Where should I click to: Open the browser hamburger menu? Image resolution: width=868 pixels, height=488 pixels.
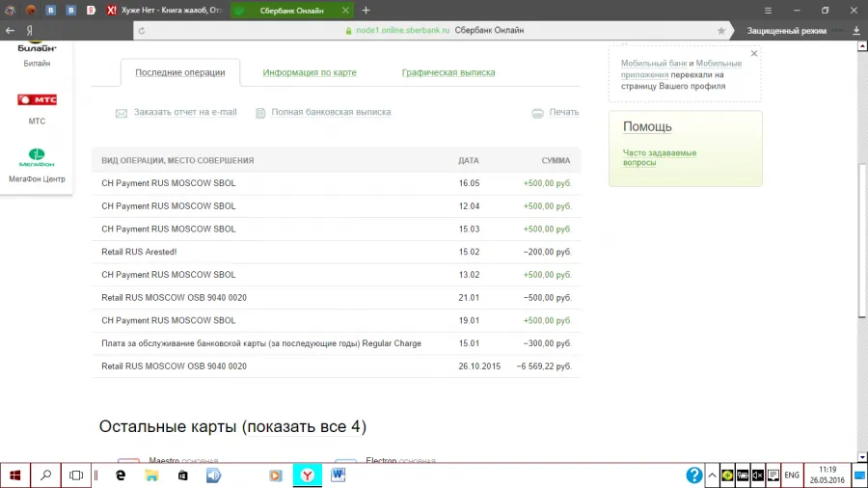coord(768,10)
